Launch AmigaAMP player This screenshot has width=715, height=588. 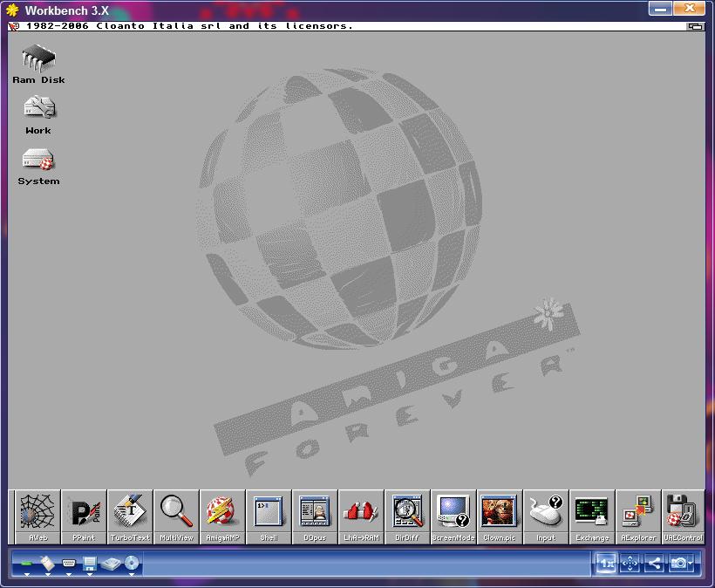click(222, 516)
